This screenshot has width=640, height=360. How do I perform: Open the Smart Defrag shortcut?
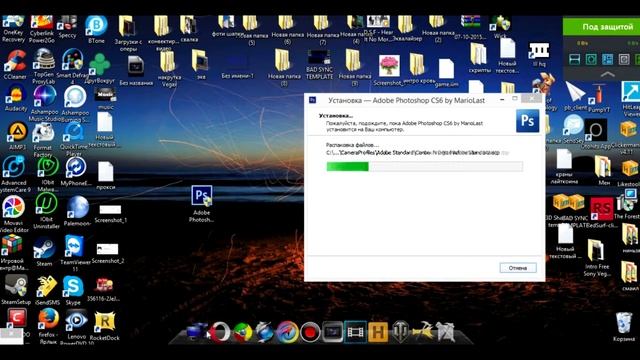point(72,66)
